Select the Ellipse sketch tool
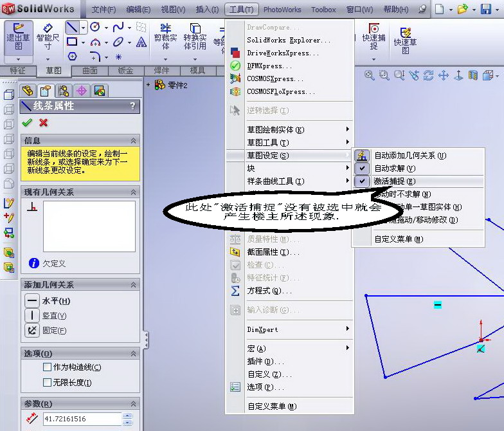 coord(118,42)
